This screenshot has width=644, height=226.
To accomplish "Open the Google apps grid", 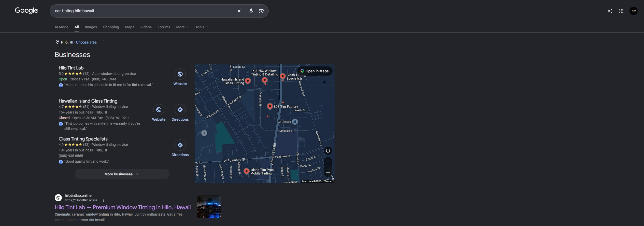I will [621, 11].
